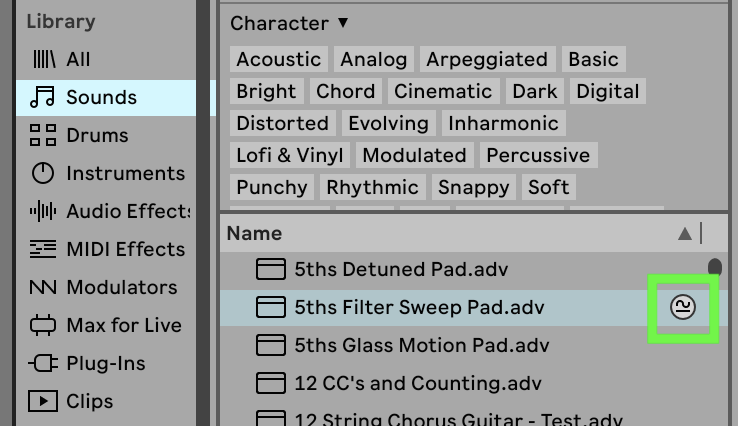738x426 pixels.
Task: Select Modulators in the library
Action: (x=121, y=288)
